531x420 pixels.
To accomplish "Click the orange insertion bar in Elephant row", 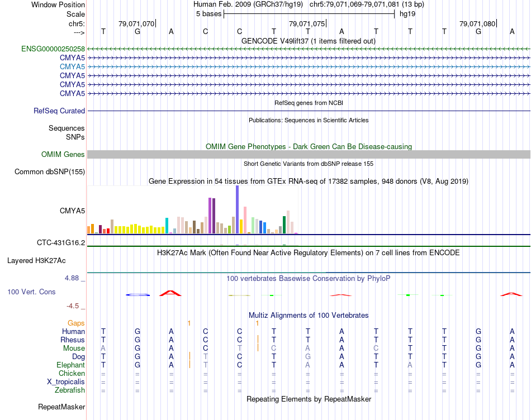I will pyautogui.click(x=189, y=364).
